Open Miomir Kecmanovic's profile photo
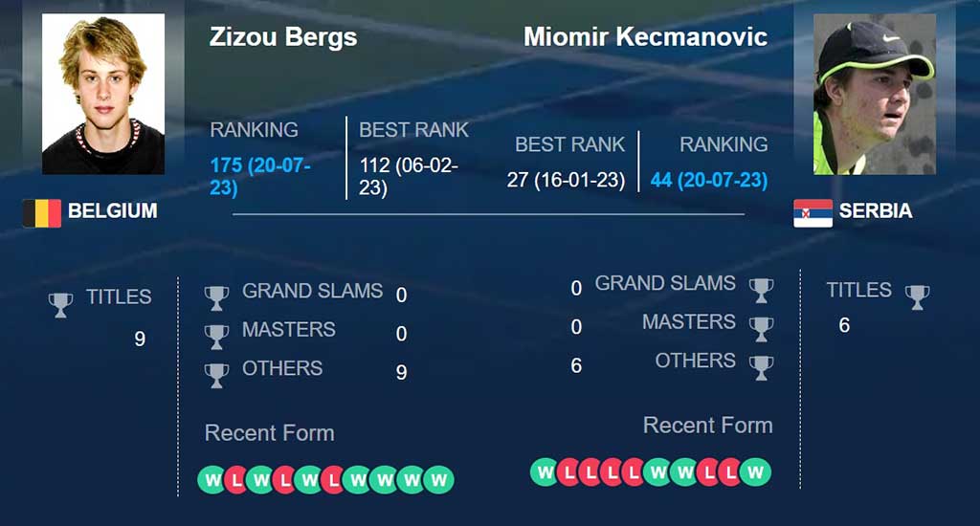Viewport: 980px width, 526px height. click(875, 94)
